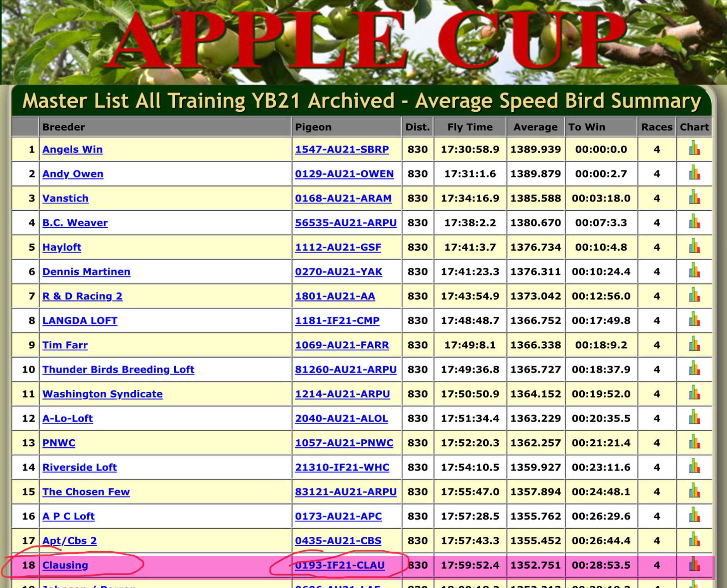Click chart icon in Andy Owen row

coord(694,173)
